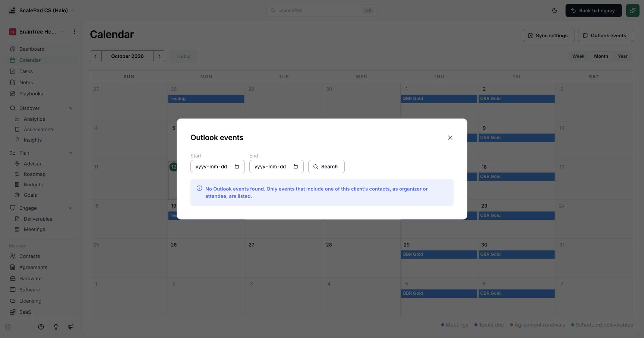The image size is (644, 338).
Task: Open QBR Gold event on October 29
Action: [439, 255]
